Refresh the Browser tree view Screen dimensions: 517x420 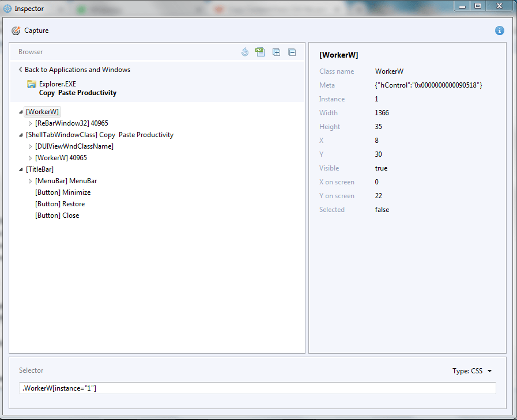click(x=244, y=52)
